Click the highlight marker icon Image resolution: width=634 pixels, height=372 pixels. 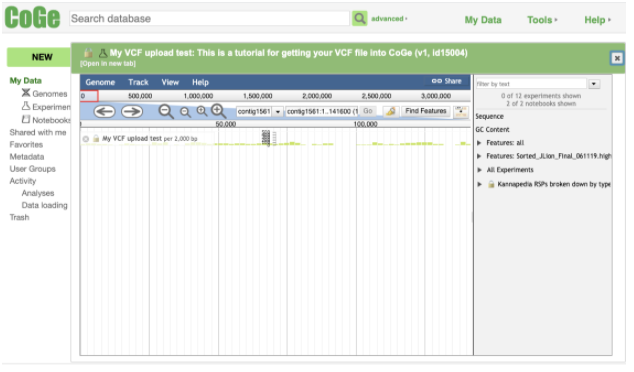tap(391, 111)
